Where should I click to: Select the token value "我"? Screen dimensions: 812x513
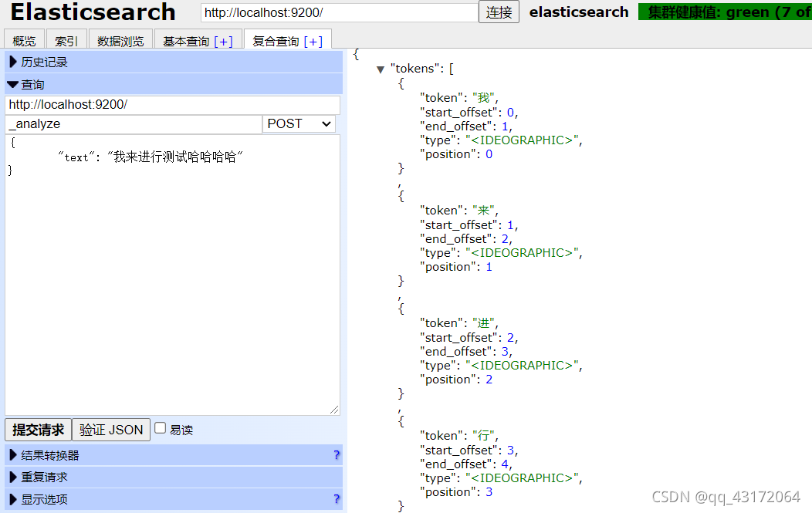point(484,98)
